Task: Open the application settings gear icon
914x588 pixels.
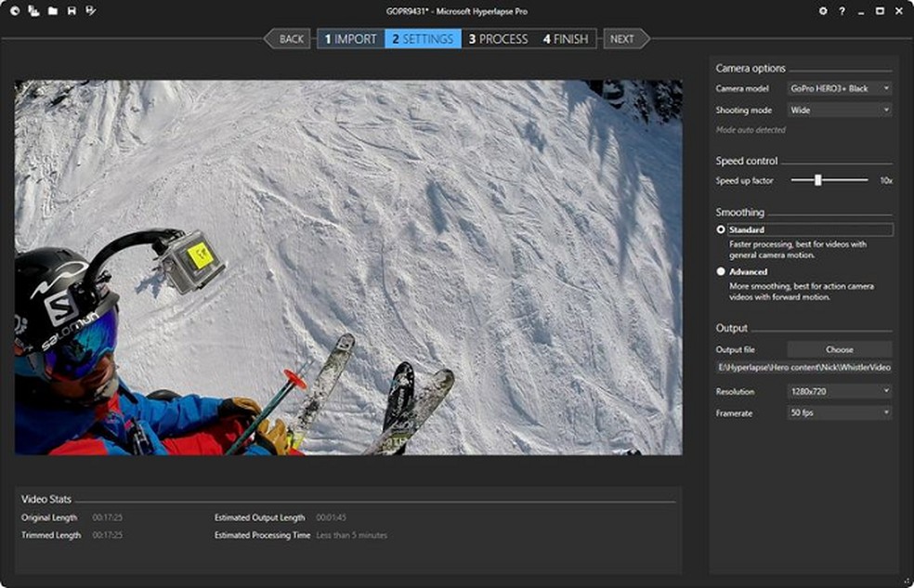Action: click(x=823, y=11)
